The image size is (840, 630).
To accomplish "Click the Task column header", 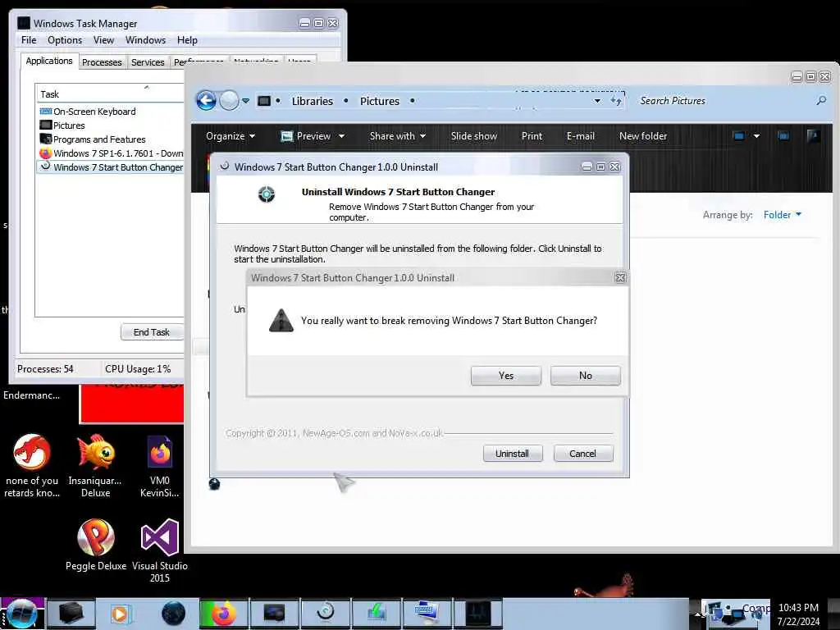I will (111, 94).
